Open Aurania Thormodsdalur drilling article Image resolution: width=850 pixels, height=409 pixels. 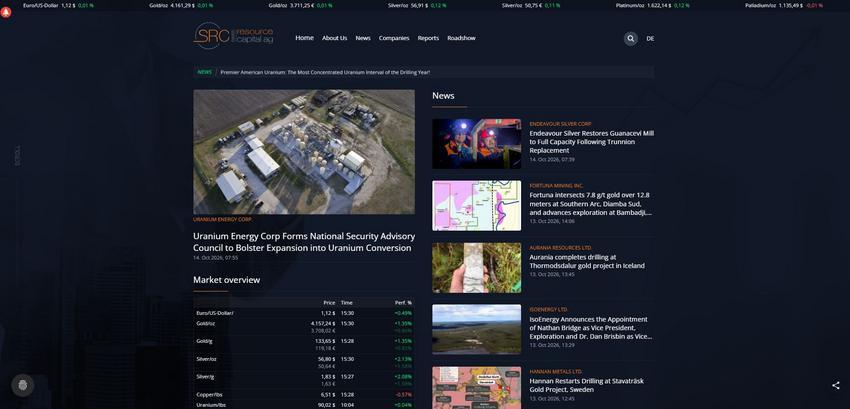[587, 261]
